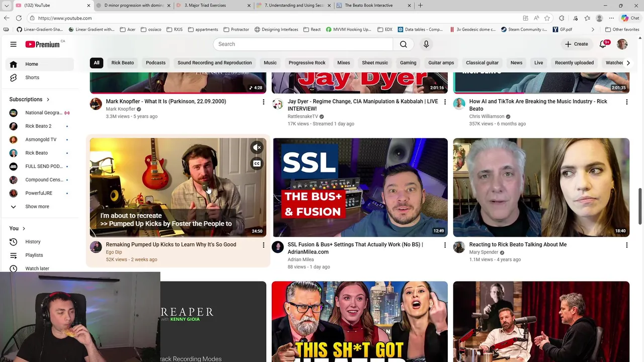Click the Mark Knopfler channel name

click(120, 109)
